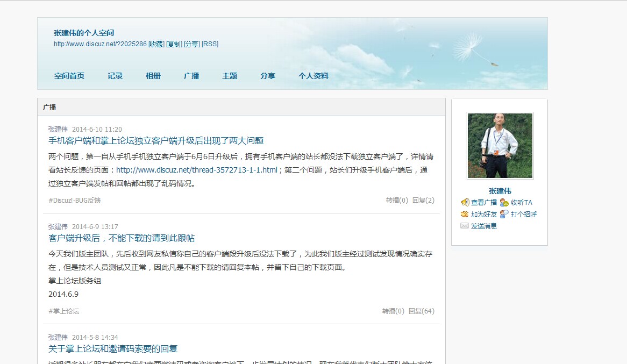Image resolution: width=627 pixels, height=364 pixels.
Task: Click the profile photo thumbnail
Action: 499,145
